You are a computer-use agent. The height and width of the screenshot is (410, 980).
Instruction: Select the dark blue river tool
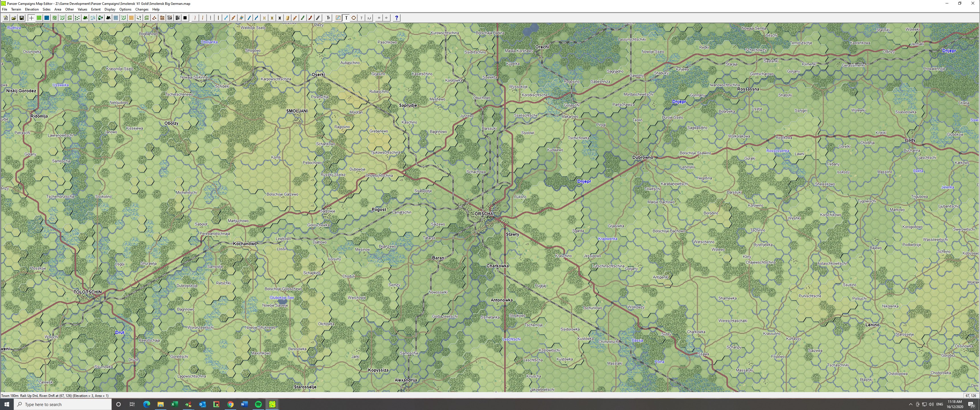[256, 18]
